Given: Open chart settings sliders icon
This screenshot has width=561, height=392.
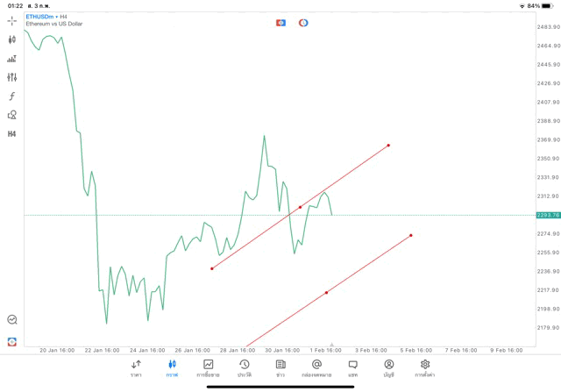Looking at the screenshot, I should click(x=12, y=77).
